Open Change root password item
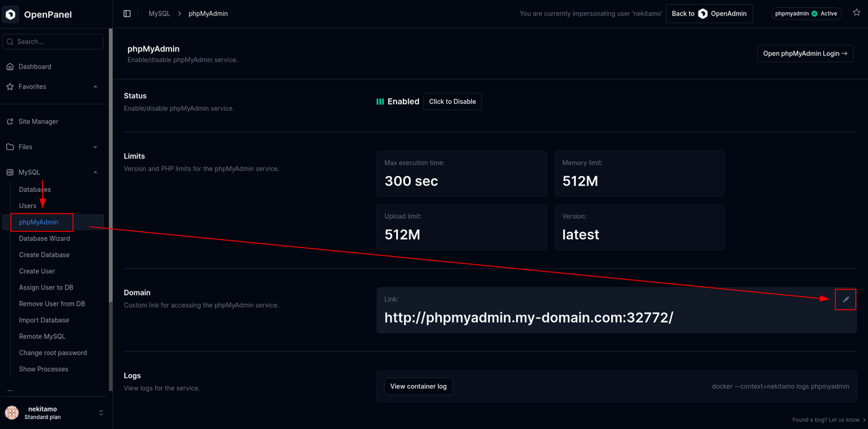 click(x=53, y=352)
